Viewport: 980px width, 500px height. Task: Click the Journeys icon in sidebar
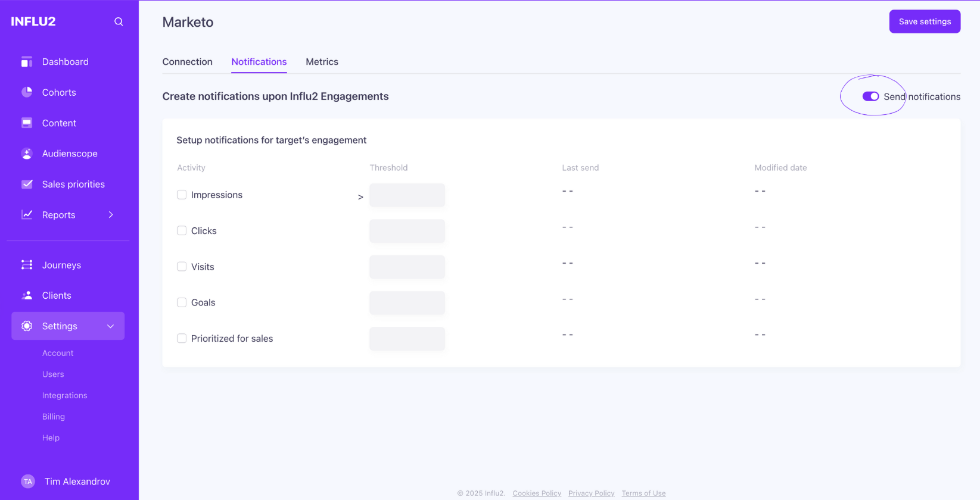(27, 265)
